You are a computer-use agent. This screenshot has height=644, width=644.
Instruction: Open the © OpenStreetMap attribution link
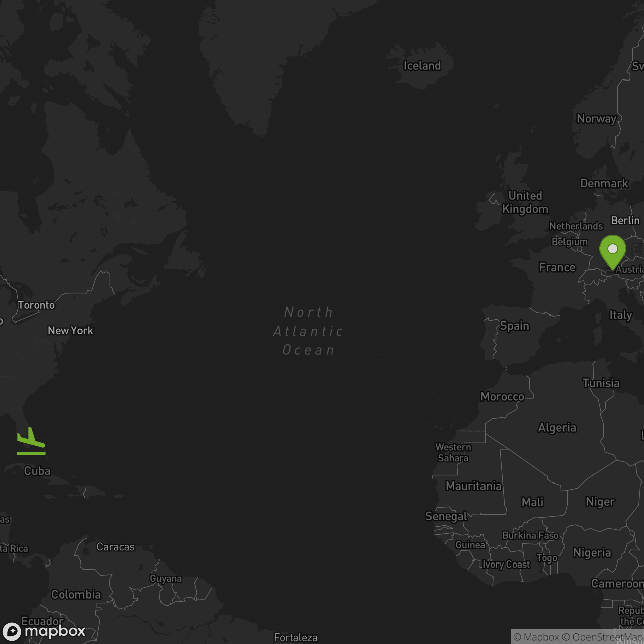(602, 637)
